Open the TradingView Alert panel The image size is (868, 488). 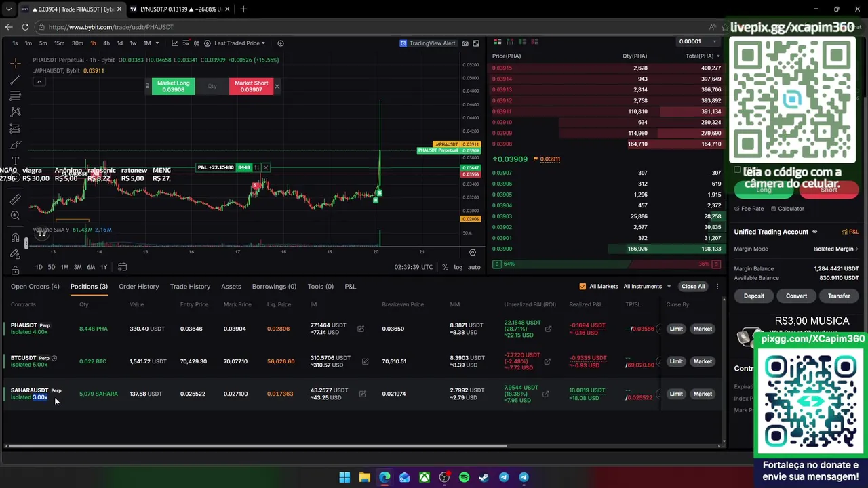coord(428,43)
